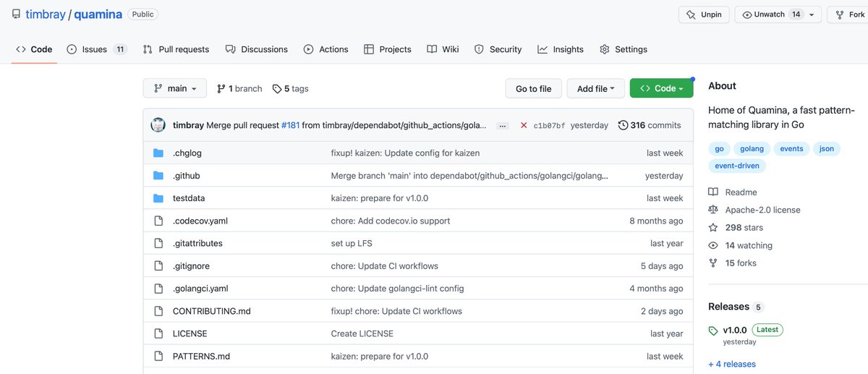The width and height of the screenshot is (868, 374).
Task: Click the file icon beside CONTRIBUTING.md
Action: (158, 311)
